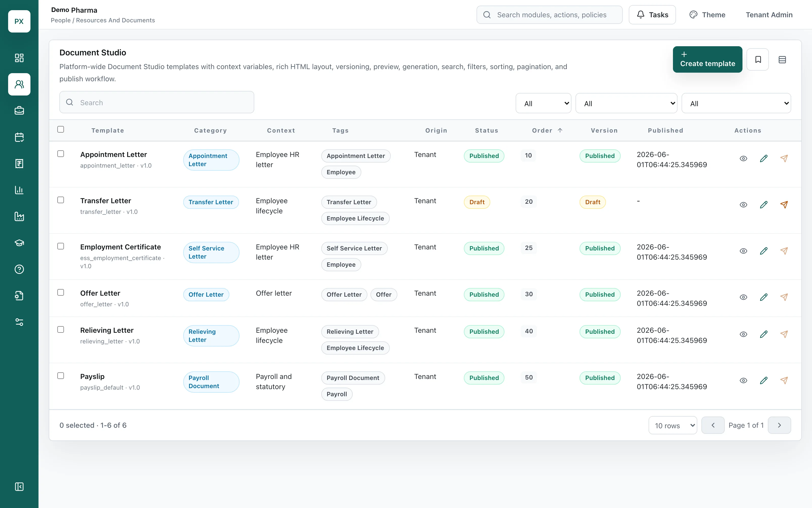Preview the Offer Letter via eye icon
This screenshot has height=508, width=812.
[743, 297]
